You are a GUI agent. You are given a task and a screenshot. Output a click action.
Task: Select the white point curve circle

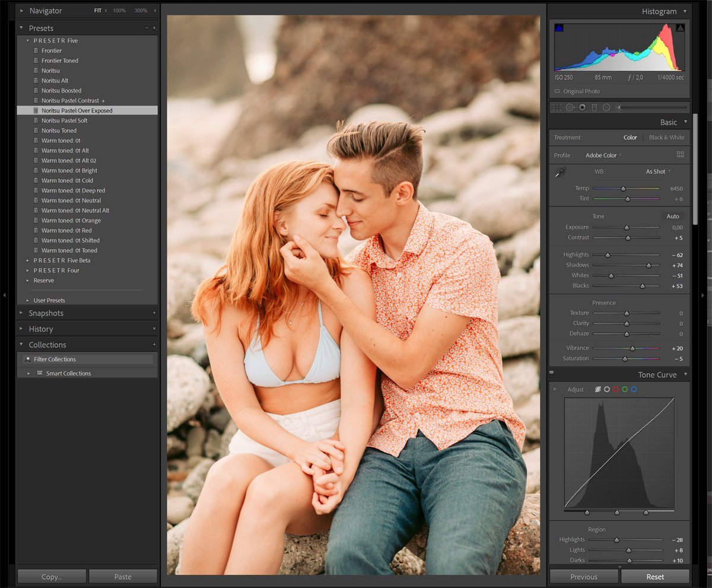tap(606, 389)
